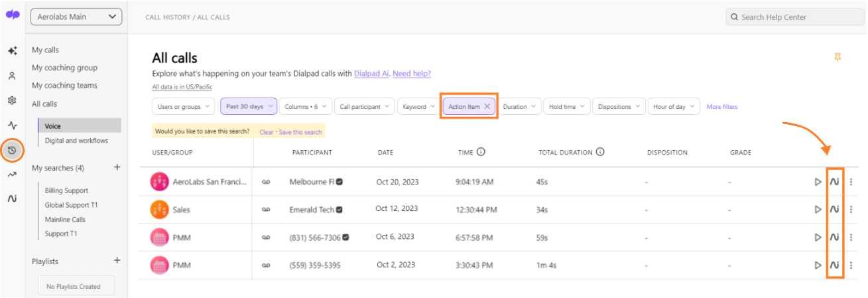Select the Voice sub-item
This screenshot has width=868, height=298.
tap(80, 125)
